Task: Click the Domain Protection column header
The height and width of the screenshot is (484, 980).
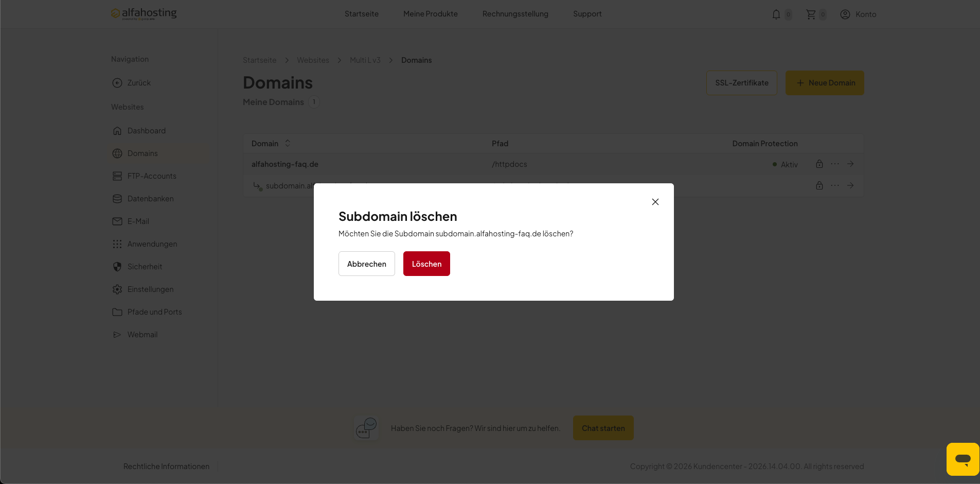Action: (x=765, y=144)
